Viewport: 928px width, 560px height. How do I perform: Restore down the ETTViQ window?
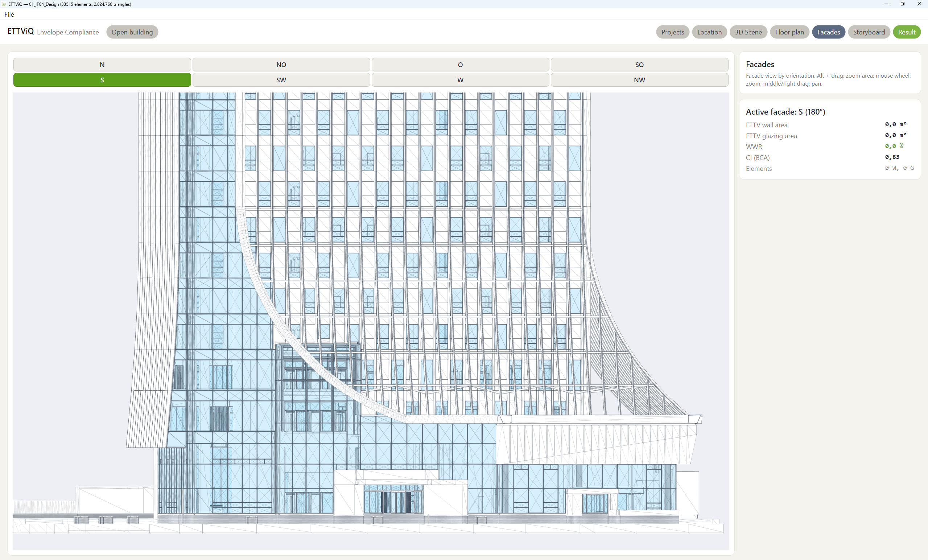point(902,4)
